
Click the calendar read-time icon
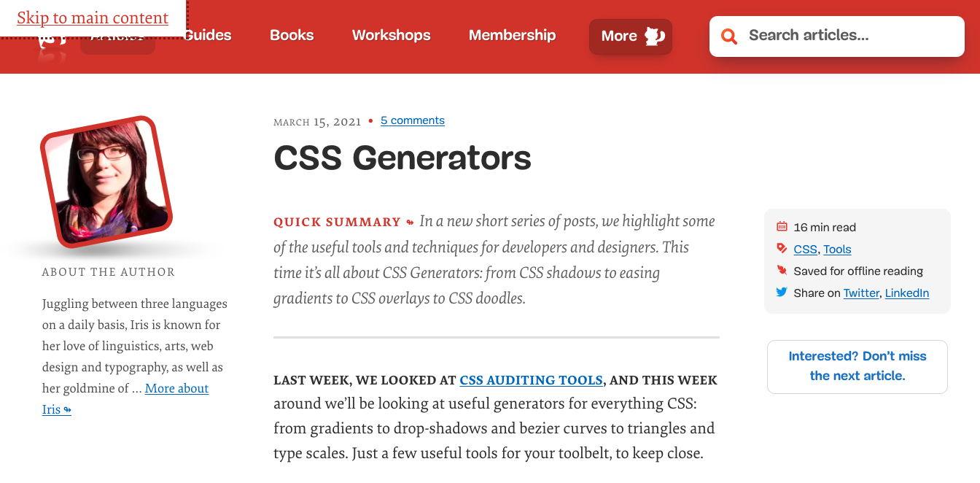click(782, 227)
